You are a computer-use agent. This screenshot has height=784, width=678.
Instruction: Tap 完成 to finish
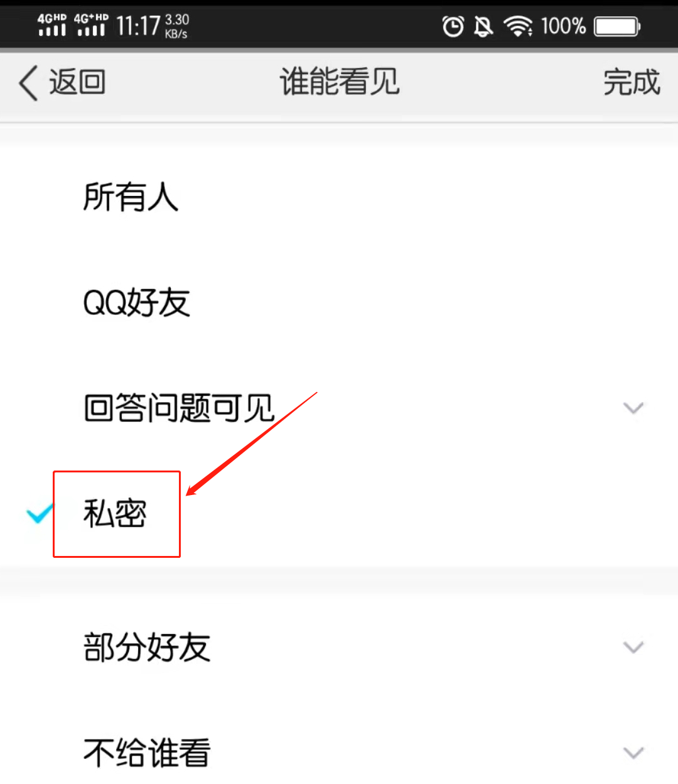pyautogui.click(x=632, y=82)
